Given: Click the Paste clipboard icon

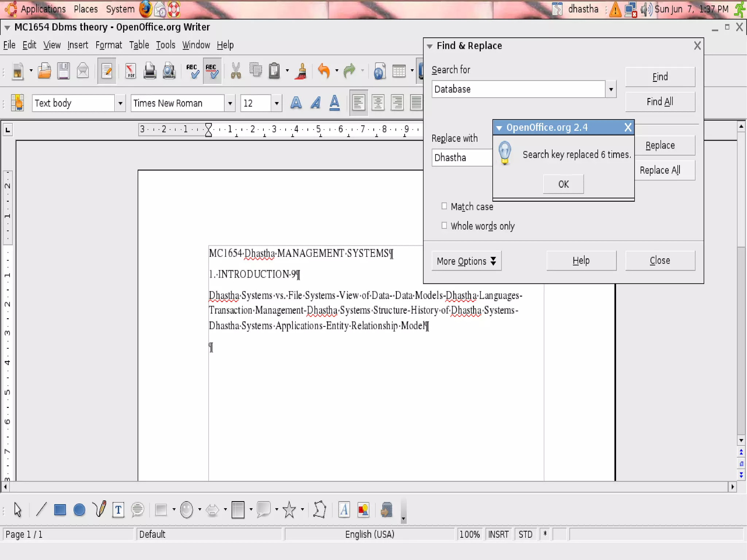Looking at the screenshot, I should 274,71.
